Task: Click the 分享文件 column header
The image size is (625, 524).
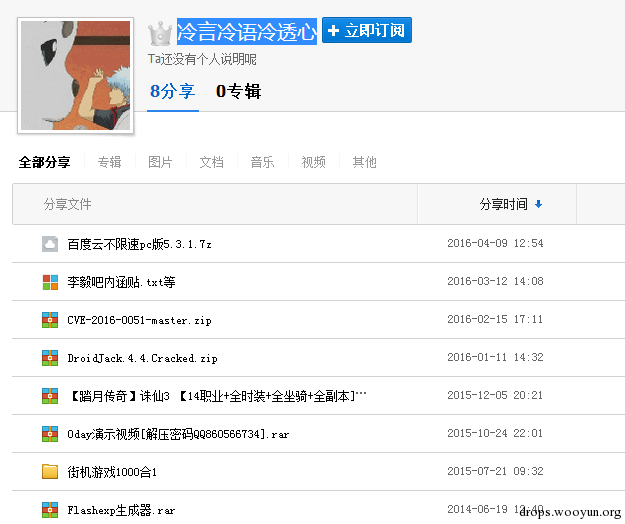Action: coord(67,204)
